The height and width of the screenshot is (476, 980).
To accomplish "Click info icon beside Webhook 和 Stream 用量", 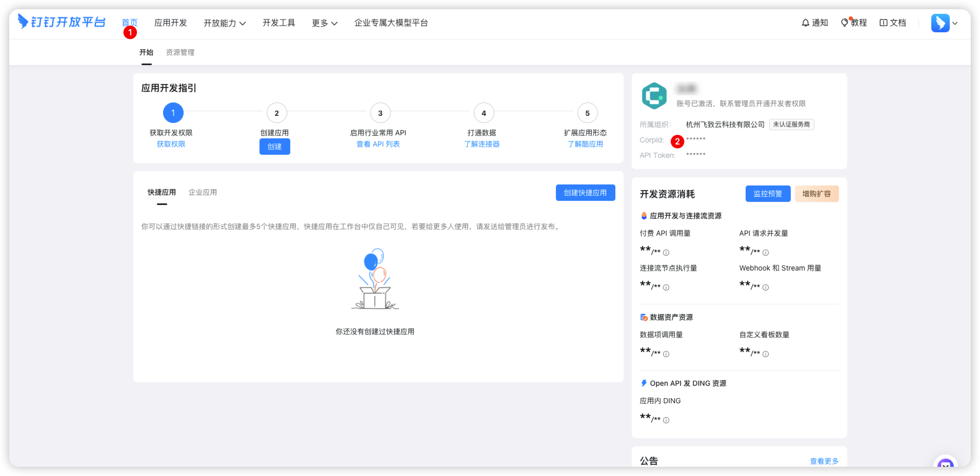I will pyautogui.click(x=765, y=287).
